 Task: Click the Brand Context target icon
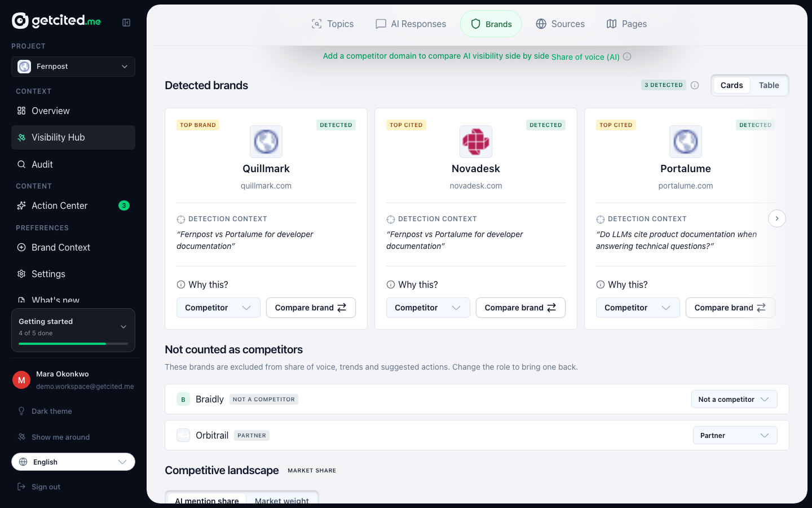(x=21, y=247)
